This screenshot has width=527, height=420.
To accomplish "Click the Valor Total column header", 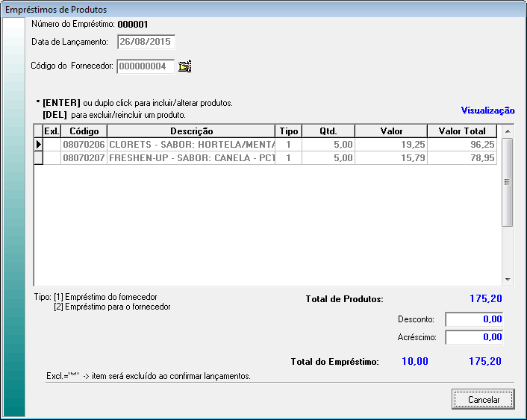I will click(x=462, y=131).
